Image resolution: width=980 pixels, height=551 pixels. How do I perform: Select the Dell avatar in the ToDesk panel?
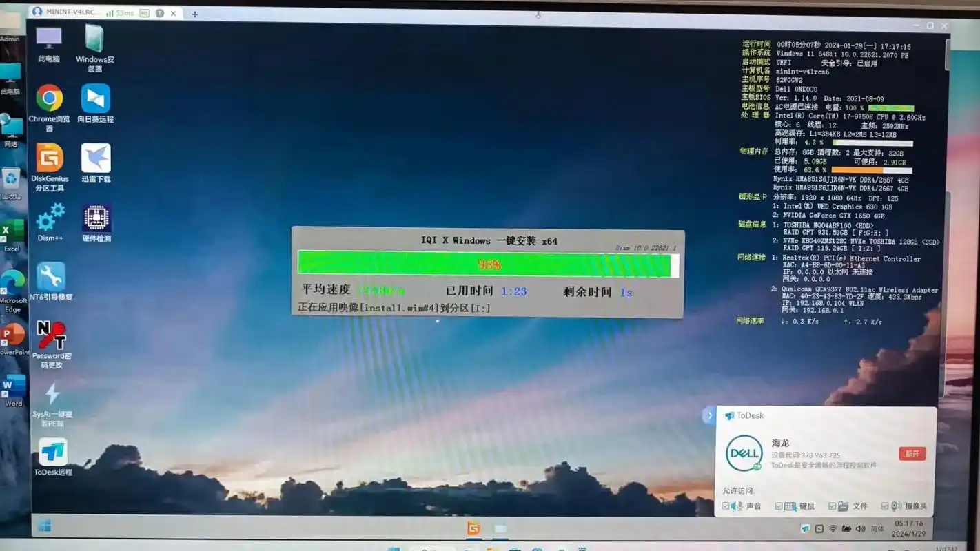point(744,453)
